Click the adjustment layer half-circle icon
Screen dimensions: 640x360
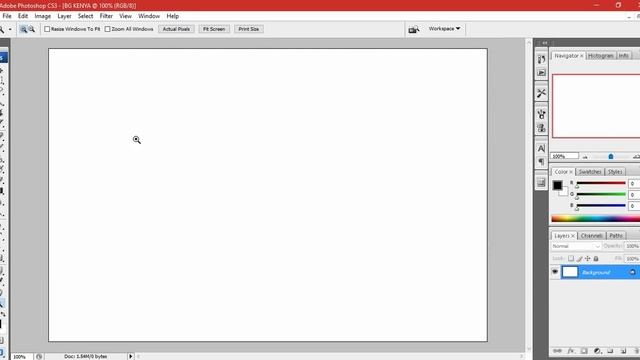tap(597, 351)
